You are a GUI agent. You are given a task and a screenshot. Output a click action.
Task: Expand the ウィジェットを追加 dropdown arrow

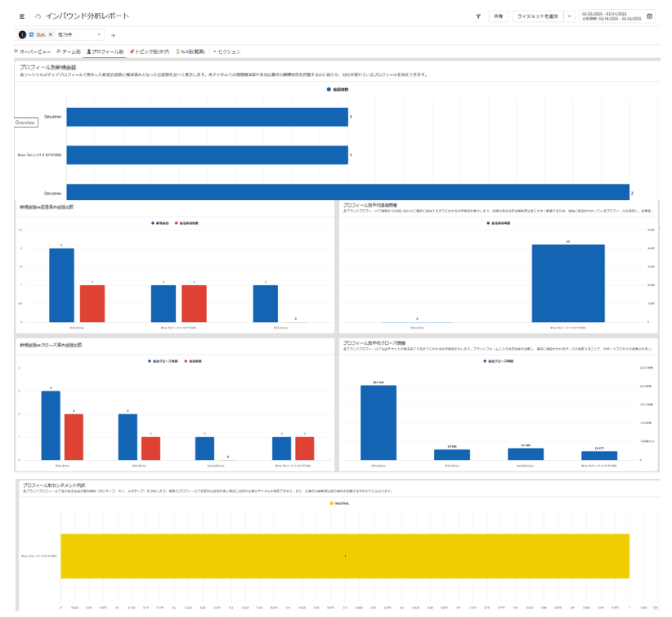click(x=570, y=16)
